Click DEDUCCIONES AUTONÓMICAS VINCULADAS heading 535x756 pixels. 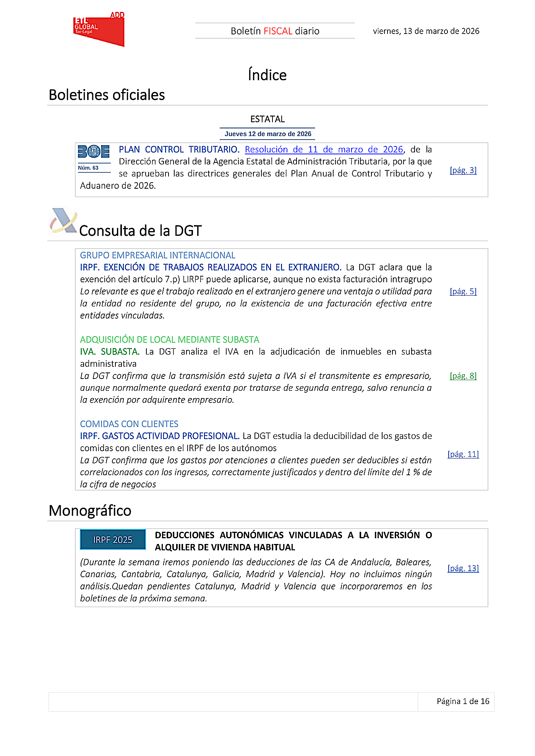click(x=293, y=541)
